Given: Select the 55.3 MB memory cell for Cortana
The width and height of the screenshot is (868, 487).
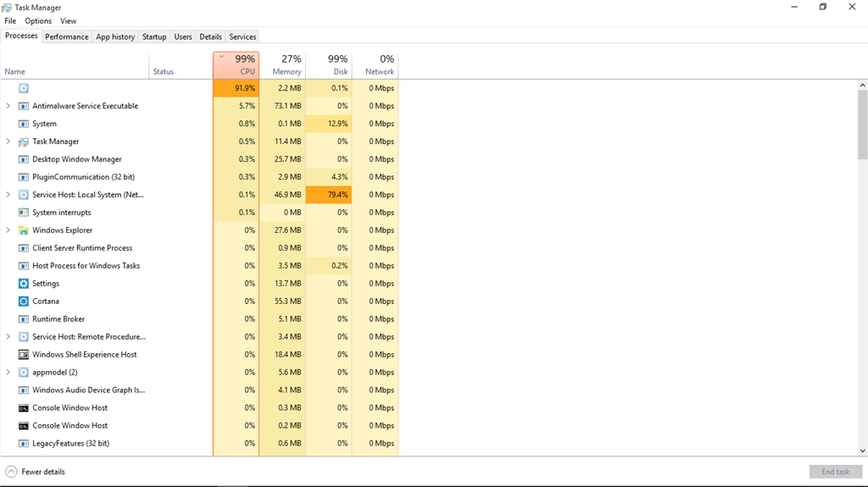Looking at the screenshot, I should (x=282, y=301).
